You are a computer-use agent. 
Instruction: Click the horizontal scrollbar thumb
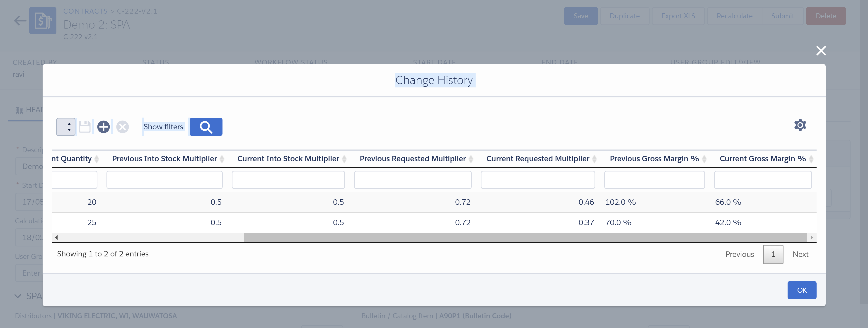[x=525, y=238]
